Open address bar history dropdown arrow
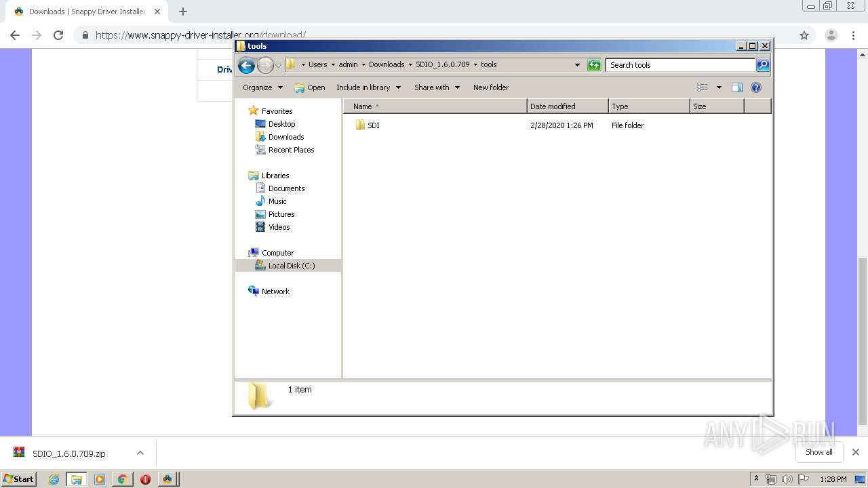 tap(577, 65)
